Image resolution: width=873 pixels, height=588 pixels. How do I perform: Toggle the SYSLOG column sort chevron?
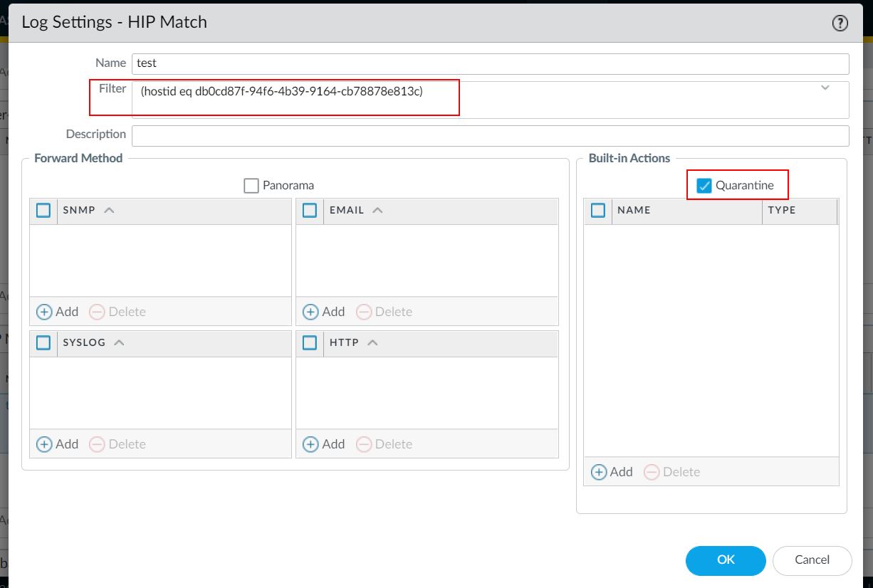(119, 342)
